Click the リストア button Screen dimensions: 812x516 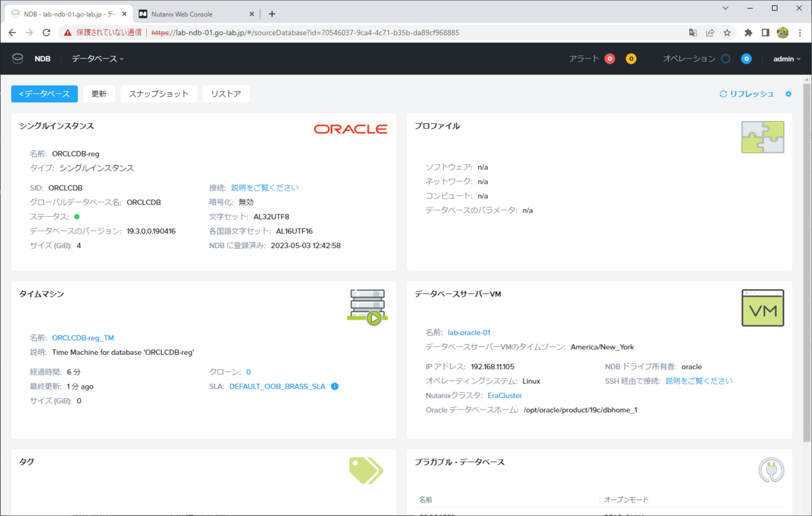click(226, 94)
